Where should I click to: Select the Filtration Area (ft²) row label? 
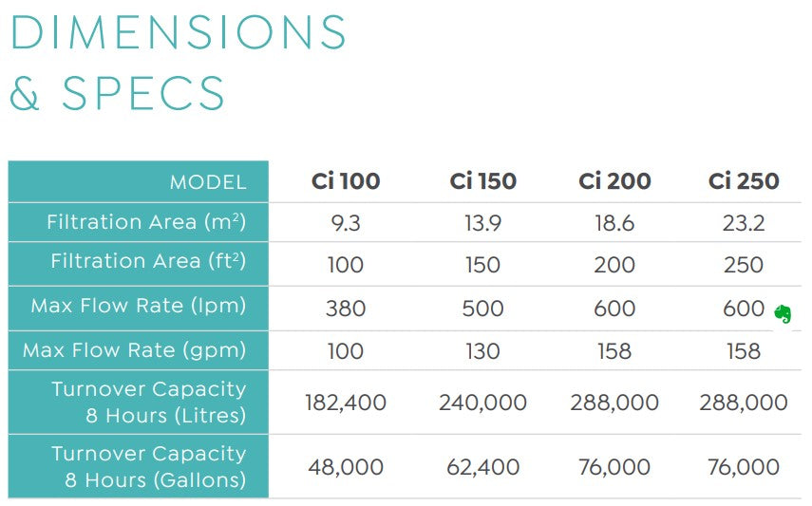tap(146, 262)
